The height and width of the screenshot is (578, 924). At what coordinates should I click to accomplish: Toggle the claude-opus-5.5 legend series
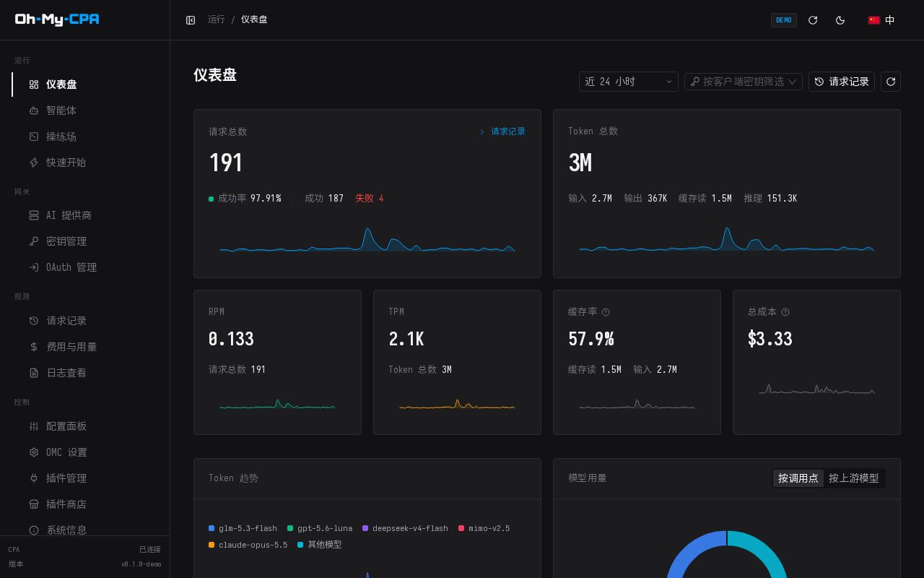tap(248, 545)
